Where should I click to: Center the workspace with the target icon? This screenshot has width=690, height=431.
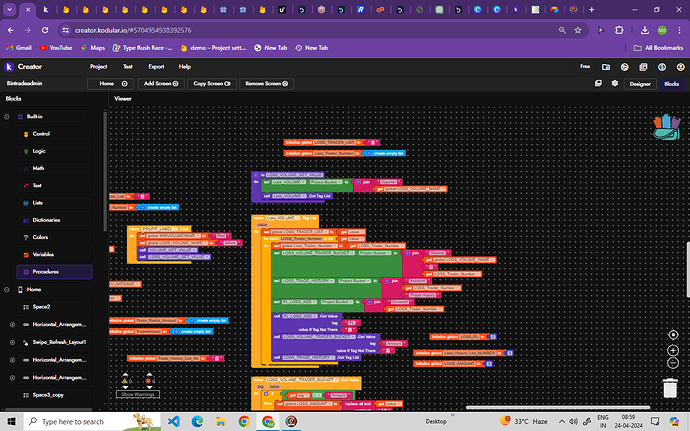[673, 334]
